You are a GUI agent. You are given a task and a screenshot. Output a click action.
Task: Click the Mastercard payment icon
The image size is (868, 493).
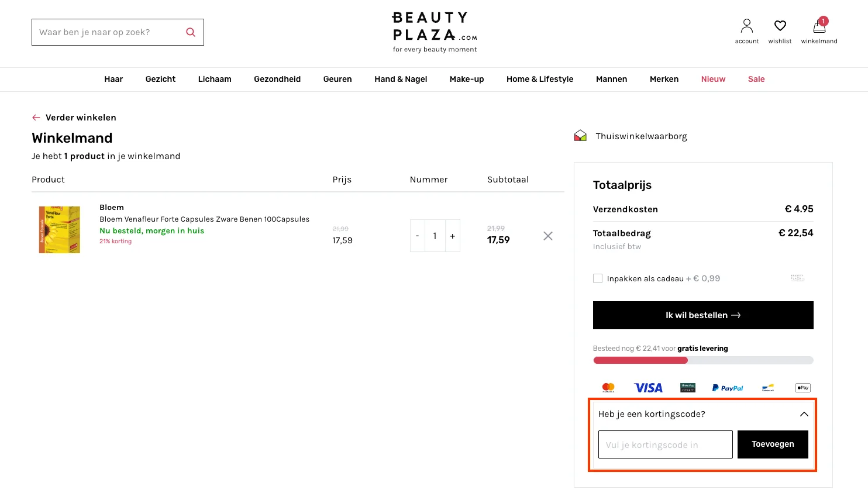608,387
